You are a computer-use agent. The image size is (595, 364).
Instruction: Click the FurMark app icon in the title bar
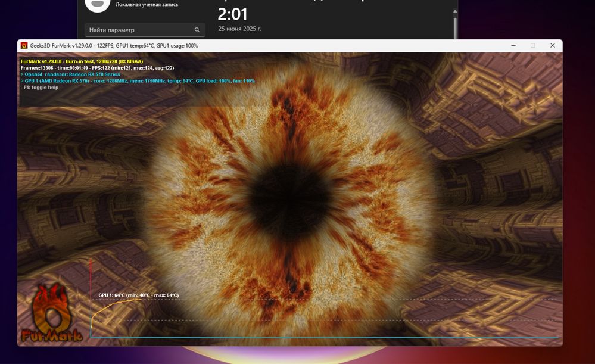(24, 45)
